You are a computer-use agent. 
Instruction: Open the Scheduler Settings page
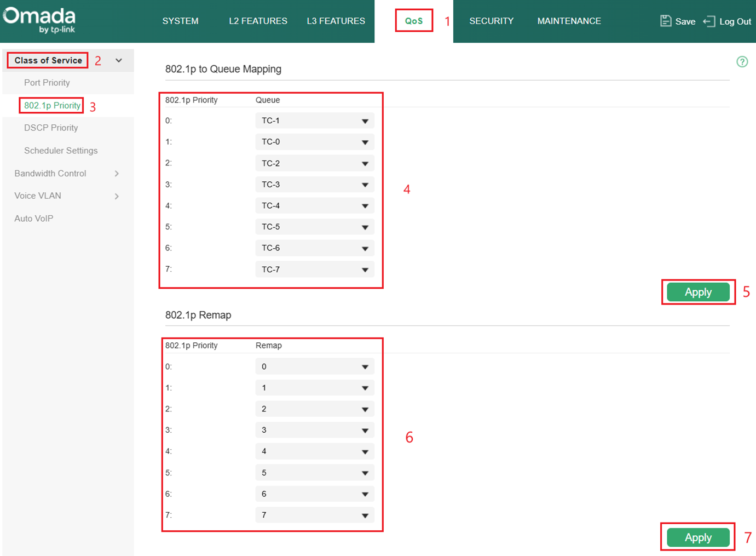click(60, 150)
